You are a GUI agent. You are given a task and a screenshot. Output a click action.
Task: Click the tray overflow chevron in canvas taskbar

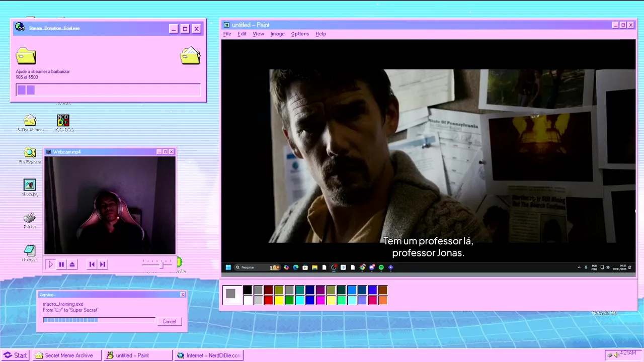click(x=579, y=267)
